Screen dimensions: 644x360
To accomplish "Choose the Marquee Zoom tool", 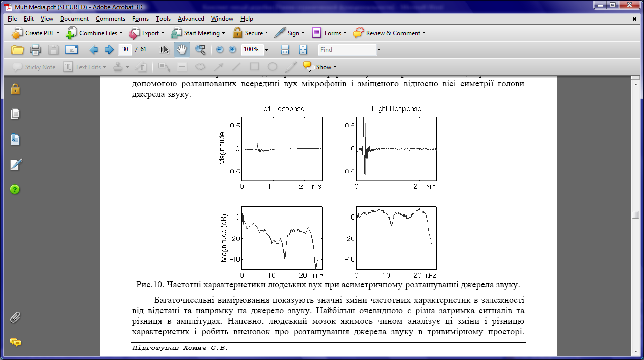I will (x=200, y=50).
